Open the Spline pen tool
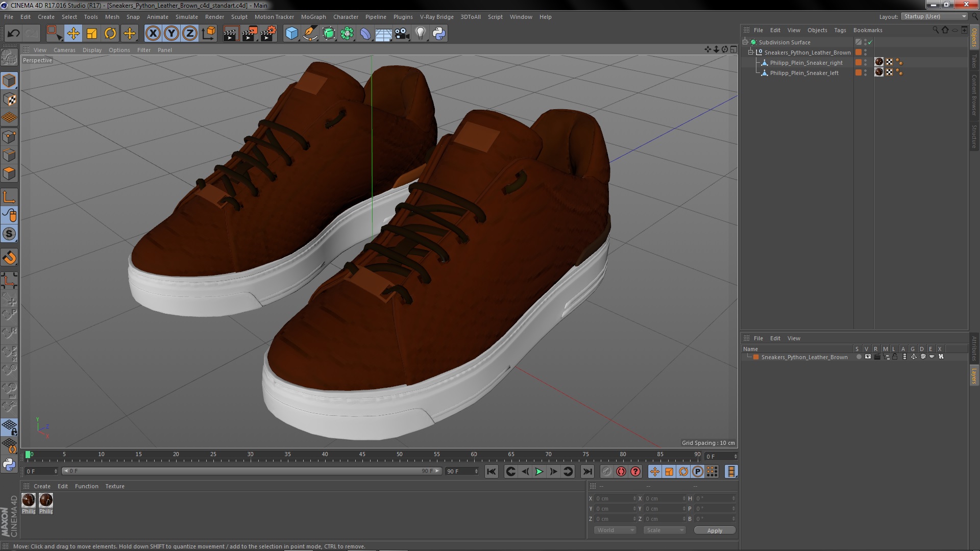 coord(310,34)
